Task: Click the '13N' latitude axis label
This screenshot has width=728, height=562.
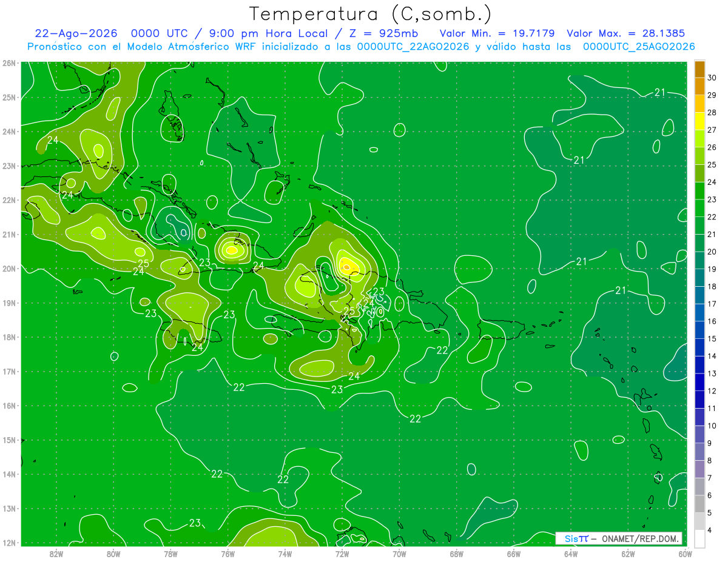Action: [x=9, y=508]
